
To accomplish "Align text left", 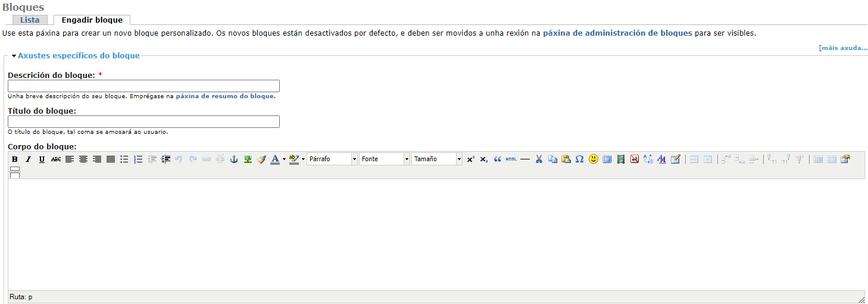I will click(x=69, y=159).
